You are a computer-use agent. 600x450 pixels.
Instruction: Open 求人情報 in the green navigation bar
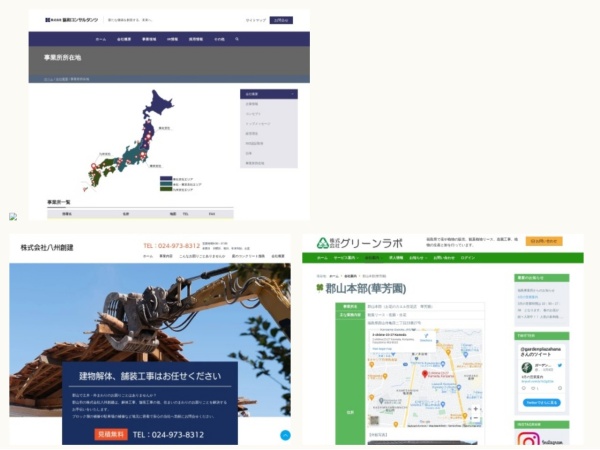396,258
